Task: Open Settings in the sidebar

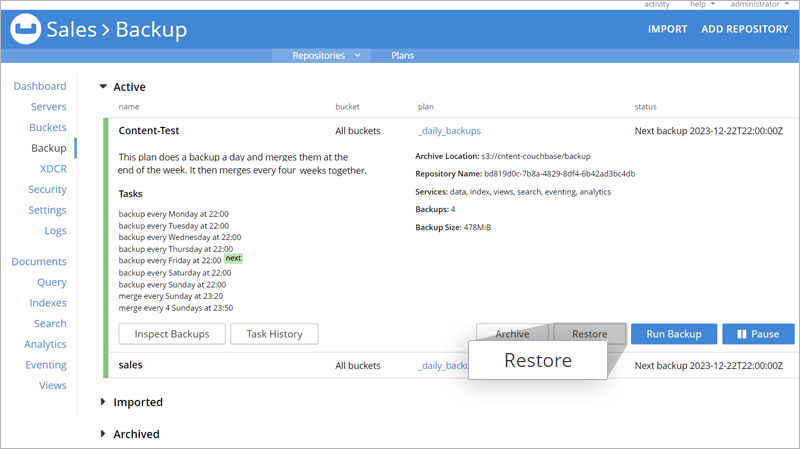Action: tap(47, 210)
